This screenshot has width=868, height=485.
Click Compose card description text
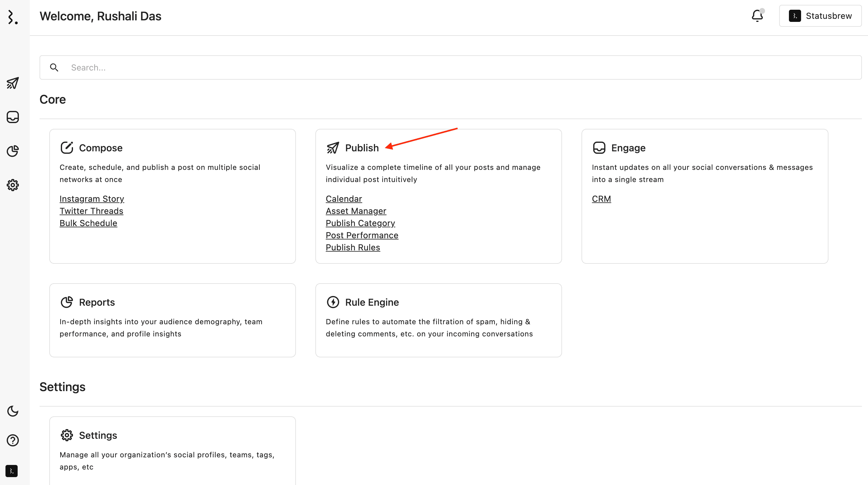pos(160,173)
